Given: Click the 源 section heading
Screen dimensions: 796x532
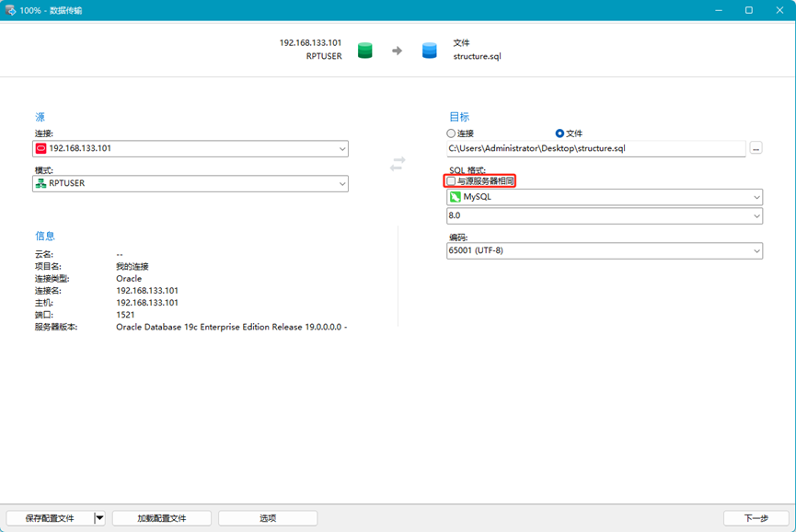Looking at the screenshot, I should point(40,117).
